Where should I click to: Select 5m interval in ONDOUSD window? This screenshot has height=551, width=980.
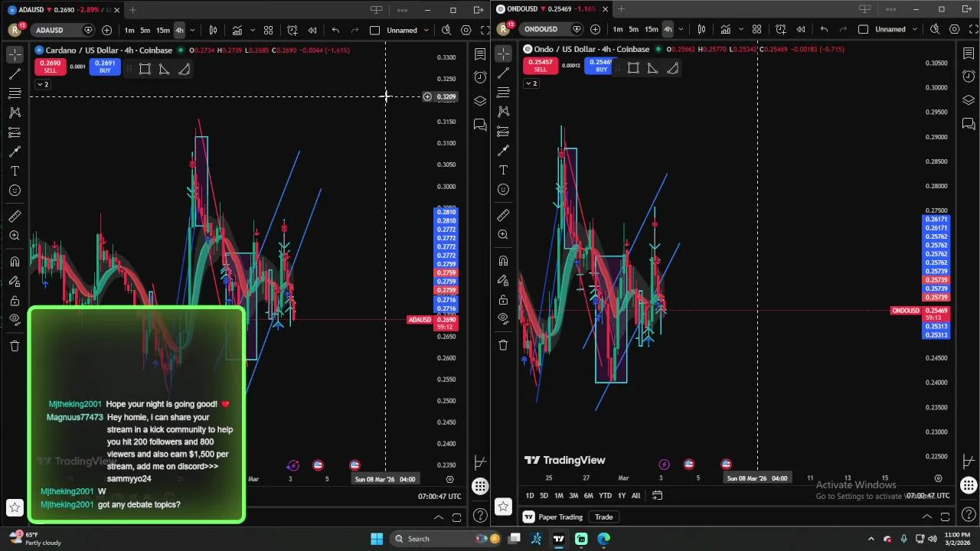[633, 29]
